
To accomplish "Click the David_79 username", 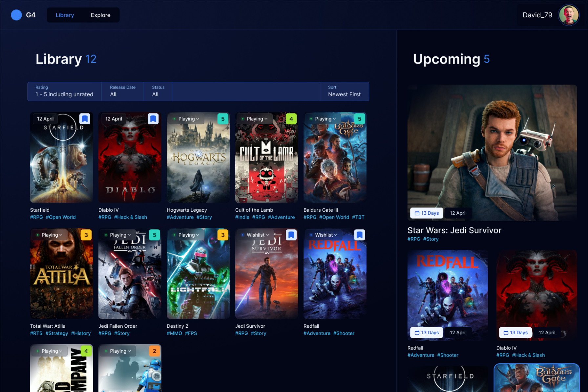I will click(x=537, y=15).
